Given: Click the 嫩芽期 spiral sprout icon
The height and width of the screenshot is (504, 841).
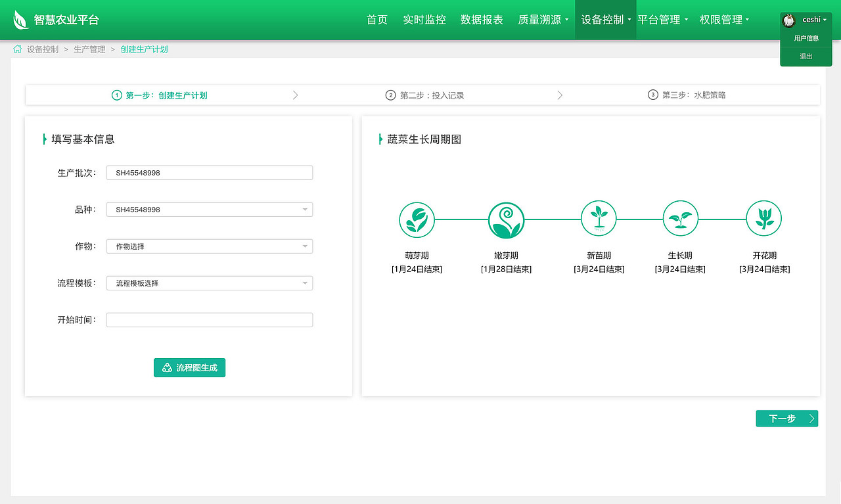Looking at the screenshot, I should [x=506, y=219].
